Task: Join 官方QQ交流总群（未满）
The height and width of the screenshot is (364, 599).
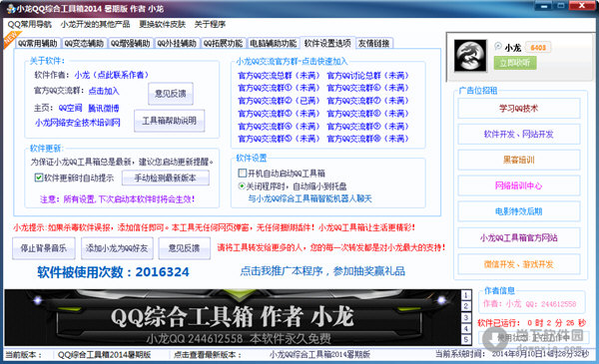Action: [x=279, y=76]
